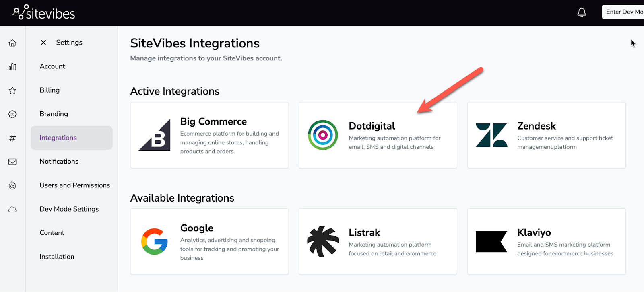Click the Settings heading text
Screen dimensions: 644x292
69,42
